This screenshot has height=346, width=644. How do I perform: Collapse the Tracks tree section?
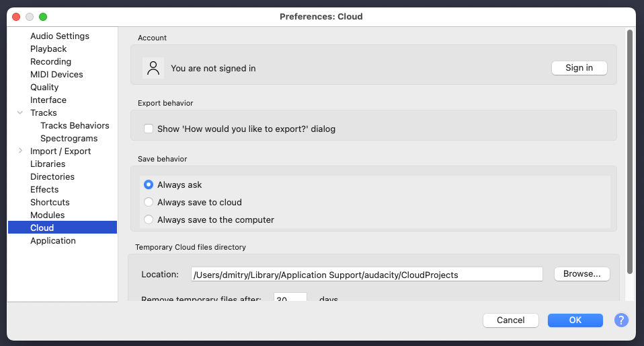pos(19,112)
